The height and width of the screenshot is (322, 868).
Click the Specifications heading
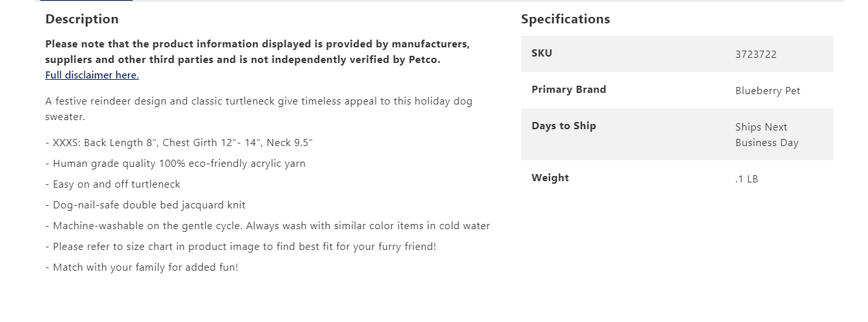565,19
